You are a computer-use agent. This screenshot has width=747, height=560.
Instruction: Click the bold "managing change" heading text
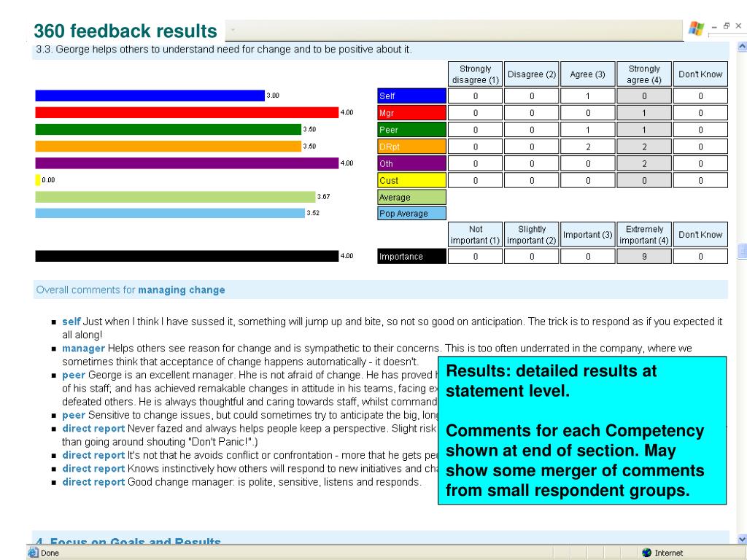(x=182, y=290)
